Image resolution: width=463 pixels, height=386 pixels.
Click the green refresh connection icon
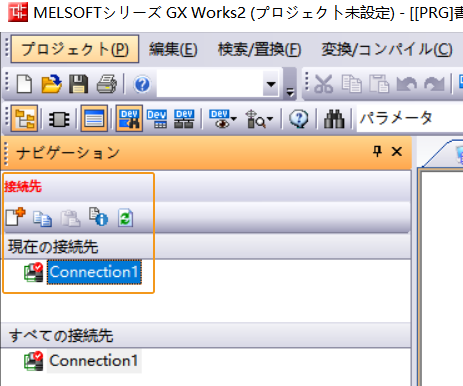[x=126, y=218]
